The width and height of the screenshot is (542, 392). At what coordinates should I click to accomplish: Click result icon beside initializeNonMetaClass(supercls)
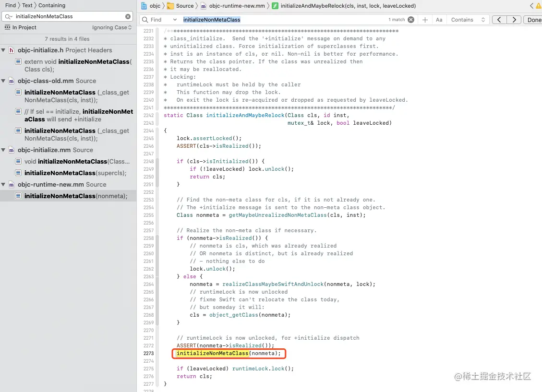(x=18, y=173)
